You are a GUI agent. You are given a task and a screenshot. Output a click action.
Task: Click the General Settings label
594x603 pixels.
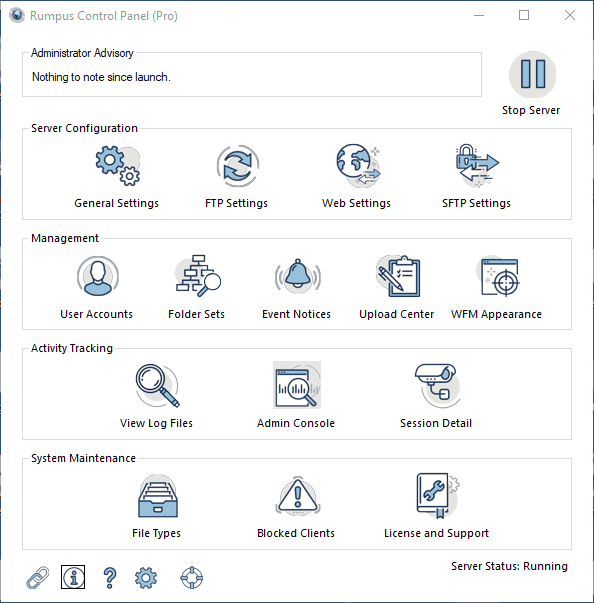tap(116, 203)
